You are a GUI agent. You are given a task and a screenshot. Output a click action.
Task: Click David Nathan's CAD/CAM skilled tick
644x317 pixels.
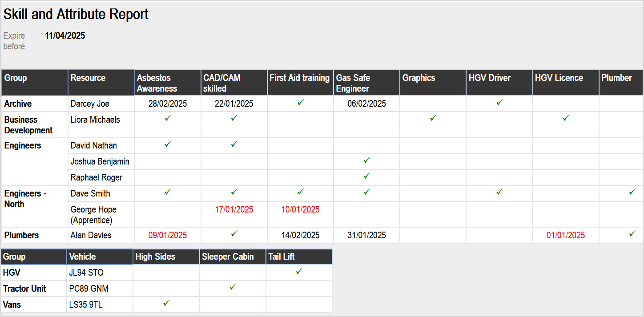[234, 144]
